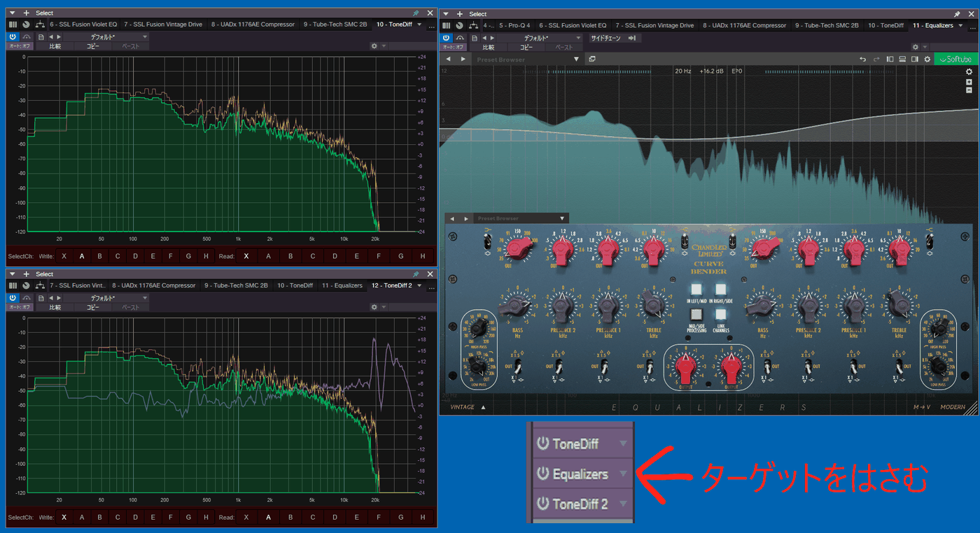This screenshot has width=980, height=533.
Task: Switch to 8 - UADx 1176AE Compressor tab in top ToneDiff window
Action: point(253,24)
